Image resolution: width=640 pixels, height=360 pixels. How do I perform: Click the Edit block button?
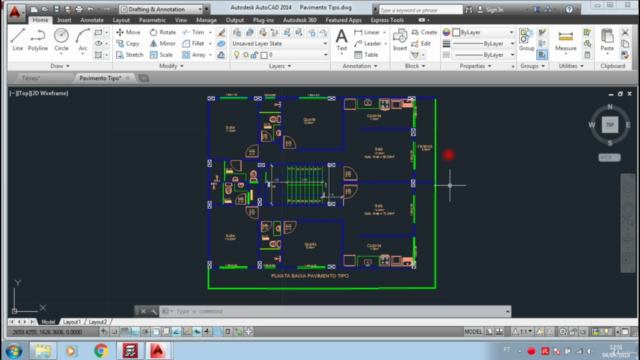421,43
